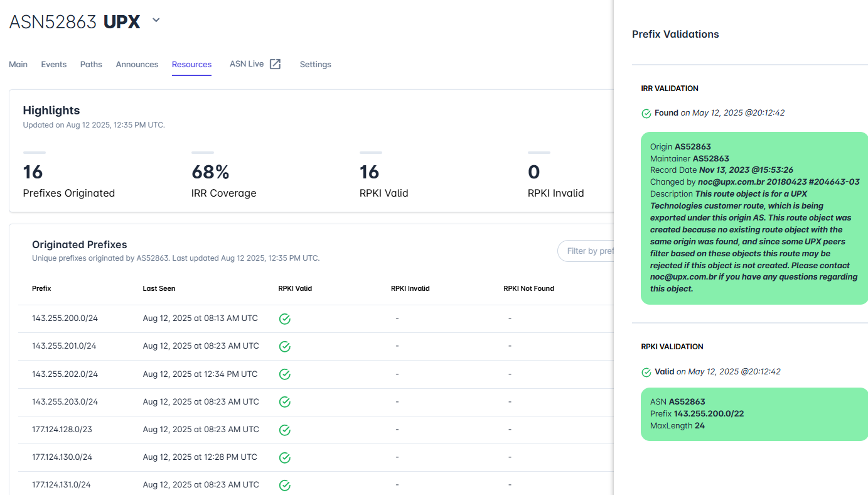Click RPKI valid checkmark for 143.255.201.0/24

coord(284,347)
